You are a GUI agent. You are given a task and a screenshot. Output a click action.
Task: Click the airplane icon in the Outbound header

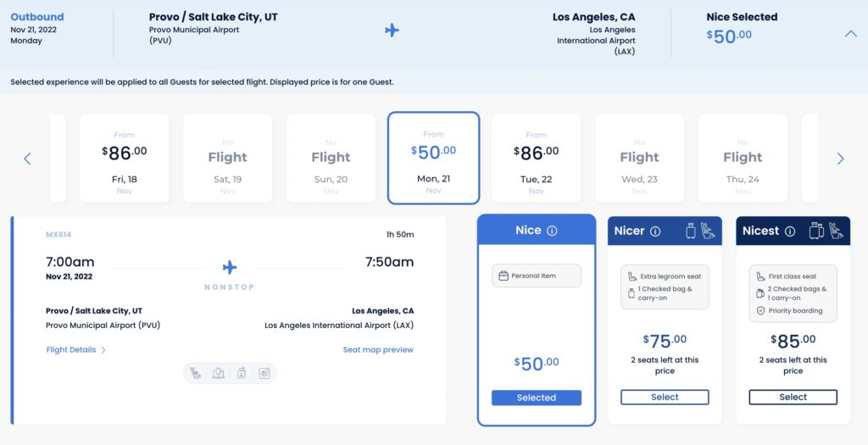pos(392,31)
